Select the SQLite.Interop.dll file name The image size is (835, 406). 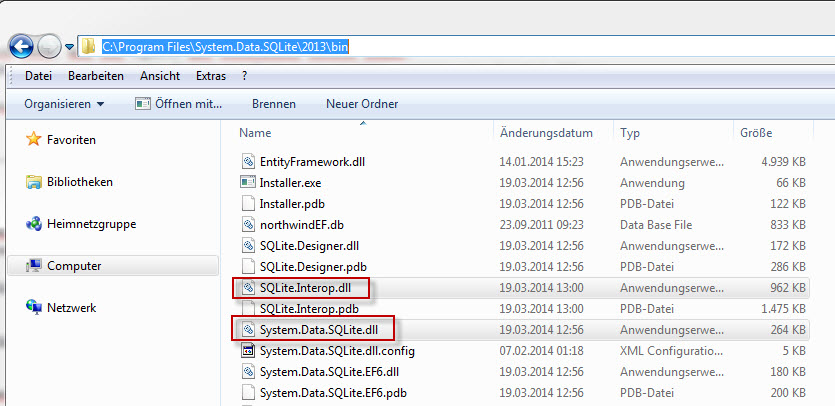point(306,288)
